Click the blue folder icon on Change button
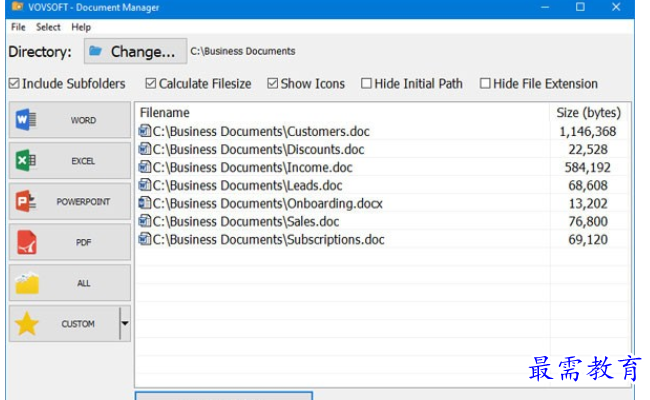This screenshot has width=650, height=400. point(96,51)
